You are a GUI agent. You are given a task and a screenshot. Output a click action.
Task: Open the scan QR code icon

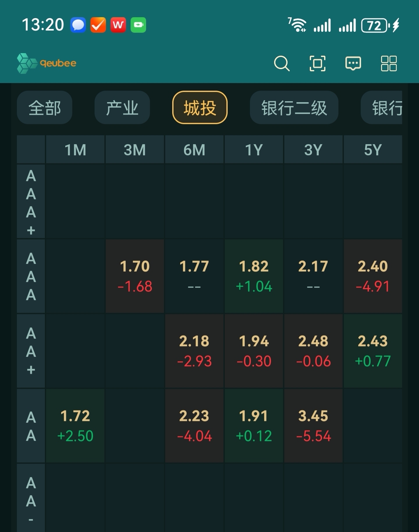tap(317, 63)
